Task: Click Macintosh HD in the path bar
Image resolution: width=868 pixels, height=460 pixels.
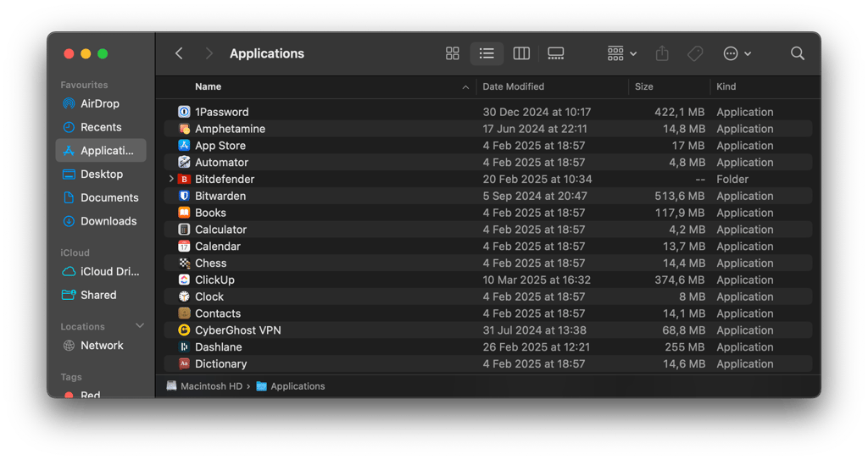Action: point(204,385)
